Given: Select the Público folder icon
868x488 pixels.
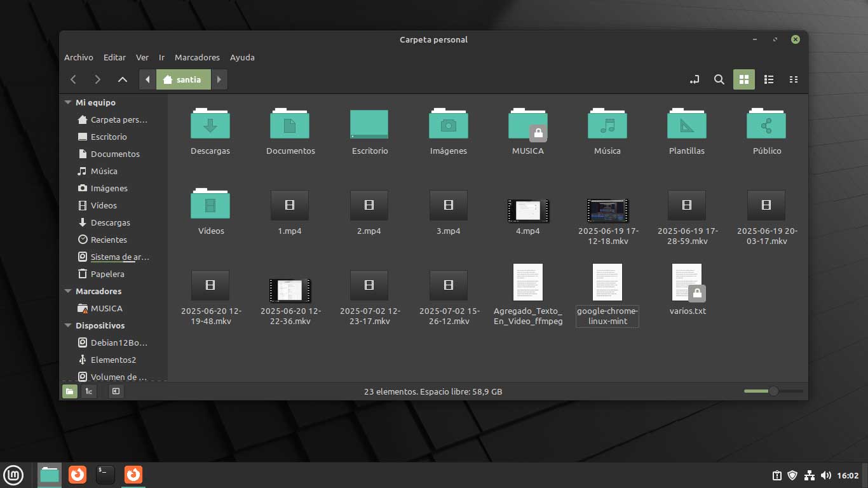Looking at the screenshot, I should pyautogui.click(x=766, y=124).
